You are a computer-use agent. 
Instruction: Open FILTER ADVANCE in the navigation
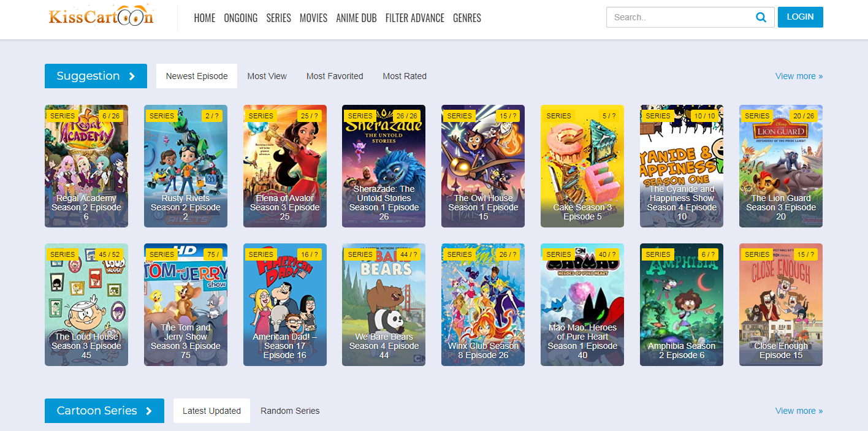point(414,18)
